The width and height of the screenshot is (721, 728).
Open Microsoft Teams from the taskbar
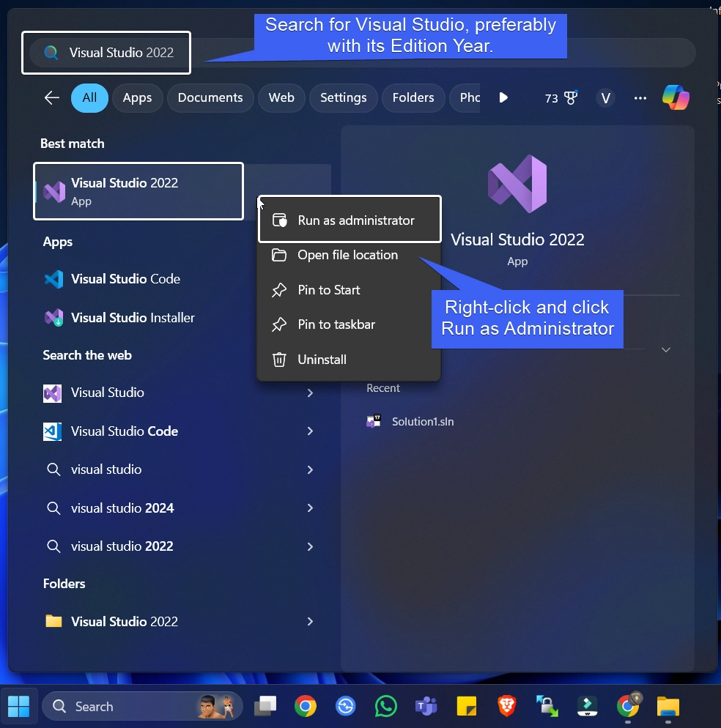click(x=426, y=706)
